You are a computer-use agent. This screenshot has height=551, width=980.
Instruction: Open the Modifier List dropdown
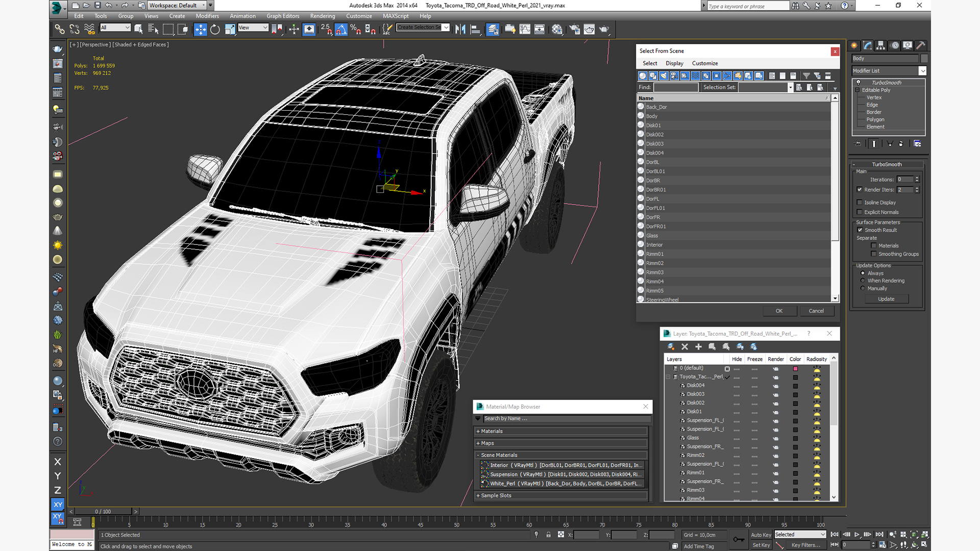pos(889,71)
